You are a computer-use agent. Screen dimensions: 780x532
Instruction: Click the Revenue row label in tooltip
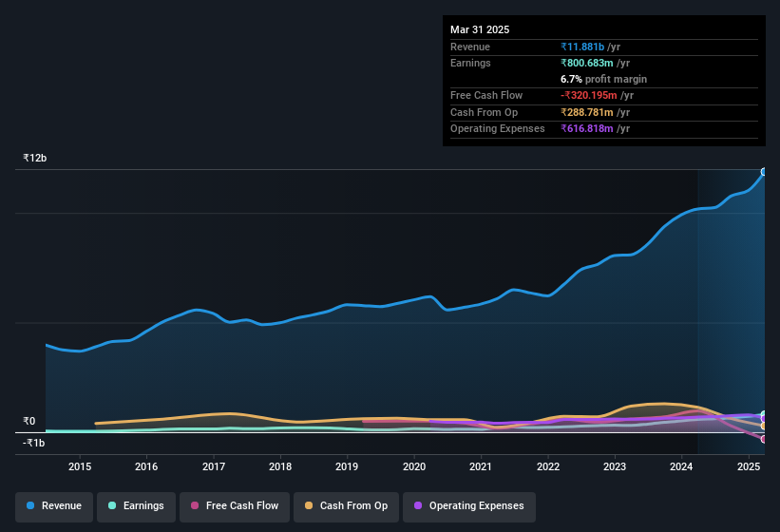tap(470, 47)
